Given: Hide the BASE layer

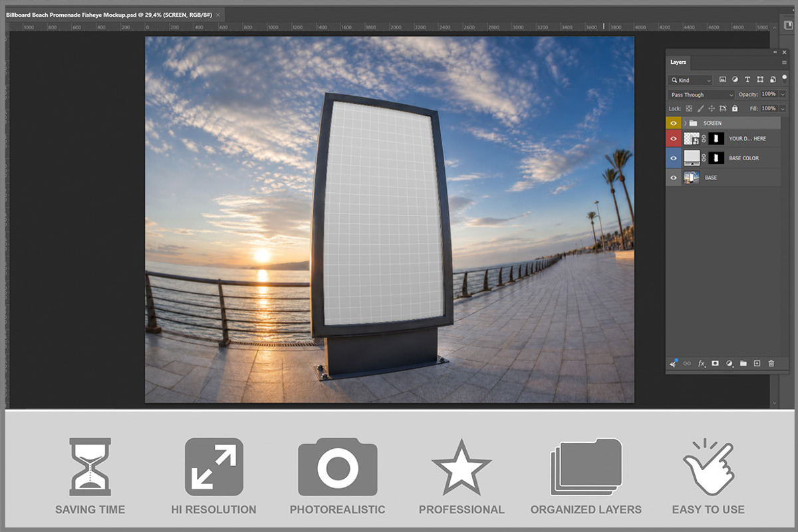Looking at the screenshot, I should tap(674, 178).
